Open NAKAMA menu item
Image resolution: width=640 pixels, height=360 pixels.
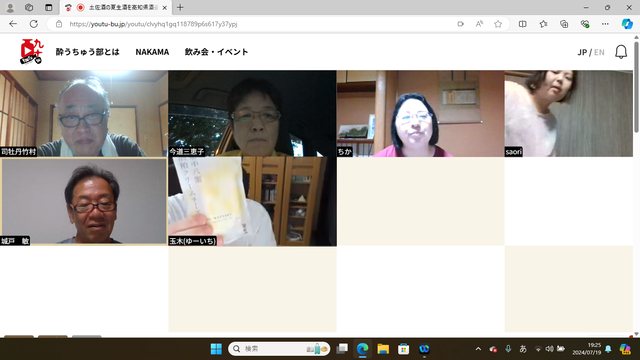152,52
